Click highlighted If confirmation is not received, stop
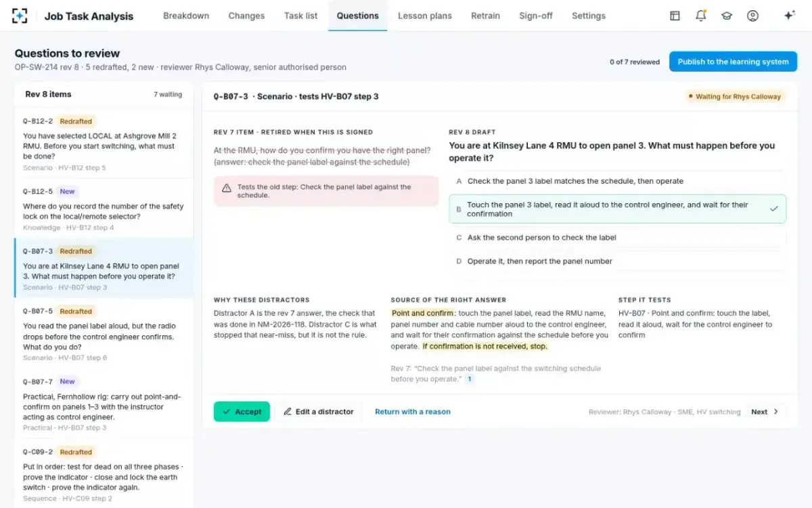Viewport: 812px width, 508px height. [x=485, y=346]
